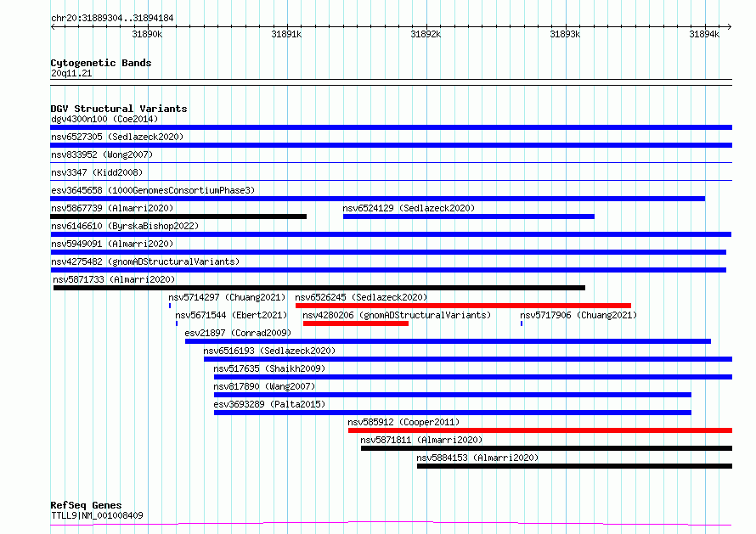
Task: Click the Cytogenetic Bands track title
Action: [101, 63]
